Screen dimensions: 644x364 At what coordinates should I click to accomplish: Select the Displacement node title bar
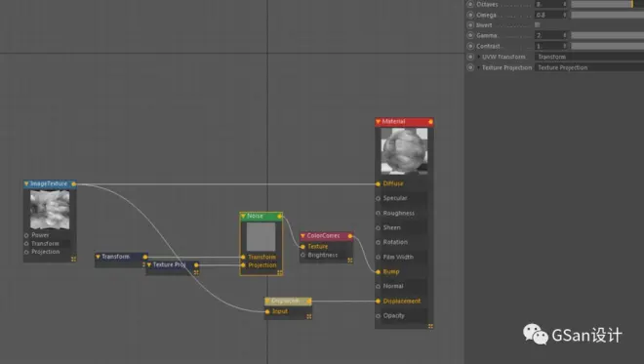(x=288, y=302)
